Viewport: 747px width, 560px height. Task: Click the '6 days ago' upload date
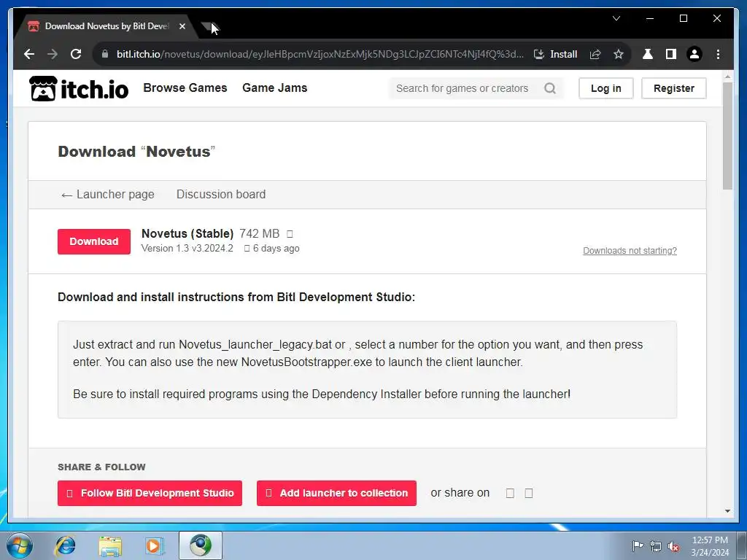(276, 249)
